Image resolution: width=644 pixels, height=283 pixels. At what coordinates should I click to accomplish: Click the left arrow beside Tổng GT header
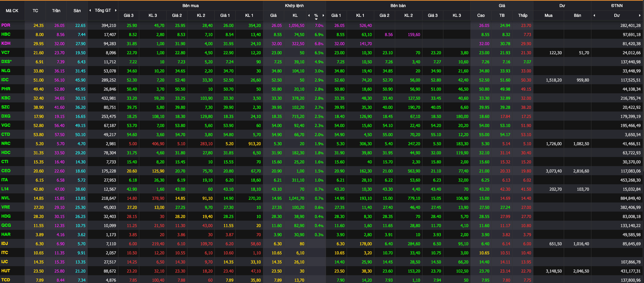point(90,10)
